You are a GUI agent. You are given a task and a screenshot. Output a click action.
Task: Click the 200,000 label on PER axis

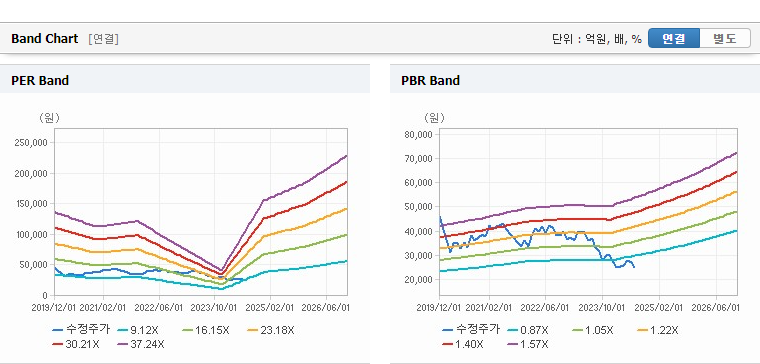32,174
